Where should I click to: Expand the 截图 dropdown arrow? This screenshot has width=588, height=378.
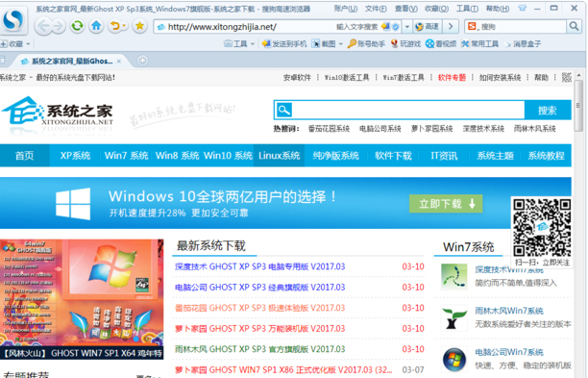[341, 44]
